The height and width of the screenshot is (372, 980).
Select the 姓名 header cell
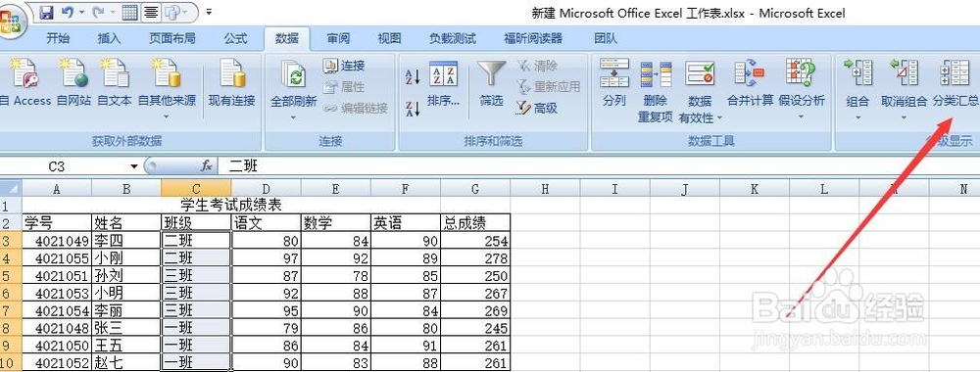[x=126, y=222]
